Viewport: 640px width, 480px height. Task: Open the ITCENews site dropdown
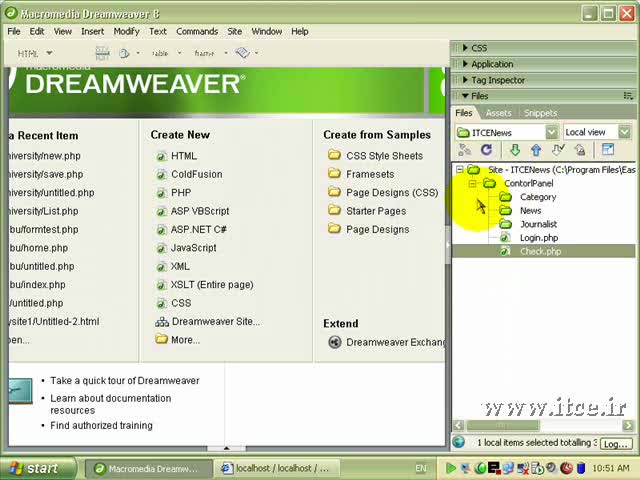(x=551, y=132)
